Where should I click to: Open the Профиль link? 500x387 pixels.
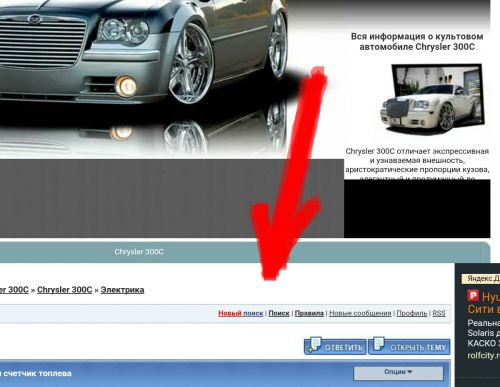click(412, 313)
